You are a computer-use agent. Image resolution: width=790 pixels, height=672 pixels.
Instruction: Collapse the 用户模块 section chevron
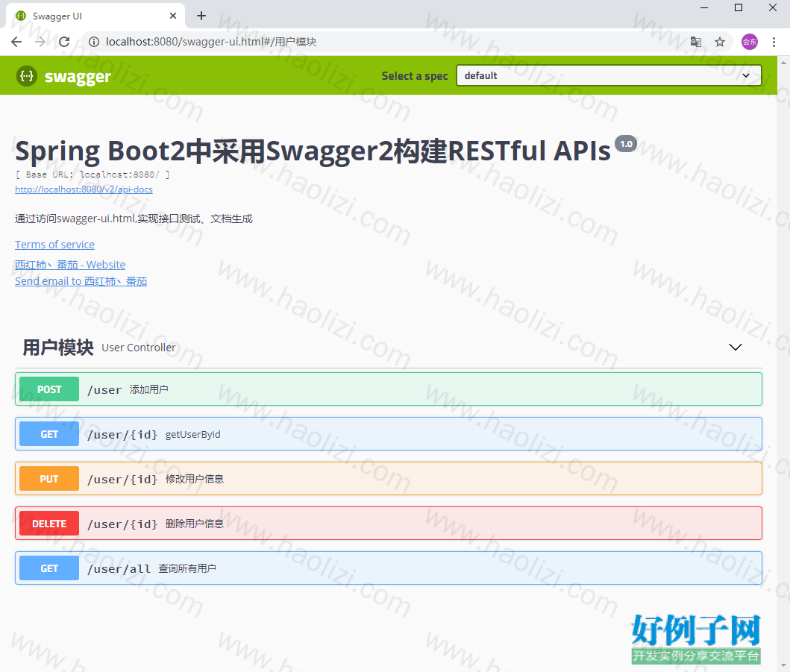(735, 347)
